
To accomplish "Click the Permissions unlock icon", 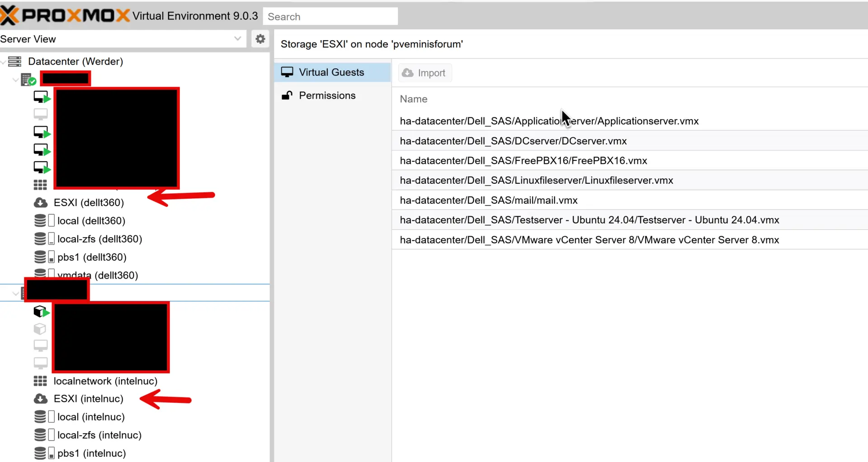I will 287,95.
